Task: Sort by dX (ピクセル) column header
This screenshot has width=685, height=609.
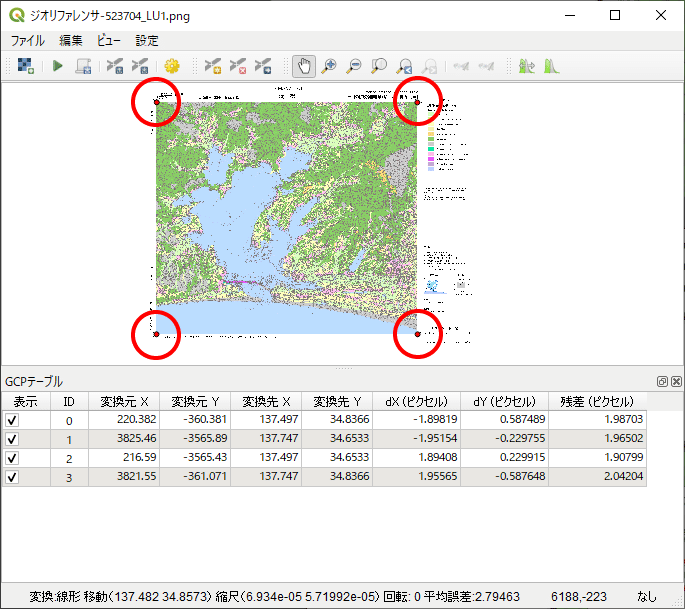Action: click(416, 401)
